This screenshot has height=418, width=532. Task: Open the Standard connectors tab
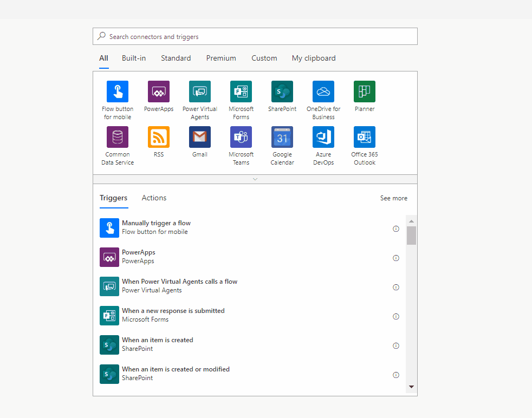[176, 58]
